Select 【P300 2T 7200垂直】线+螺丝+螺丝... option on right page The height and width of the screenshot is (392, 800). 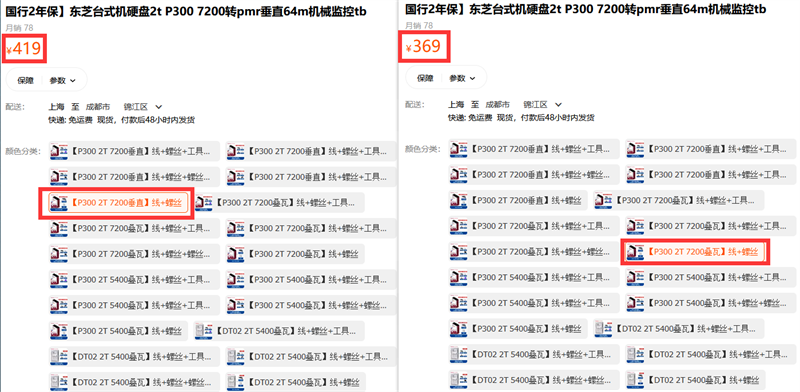[534, 175]
